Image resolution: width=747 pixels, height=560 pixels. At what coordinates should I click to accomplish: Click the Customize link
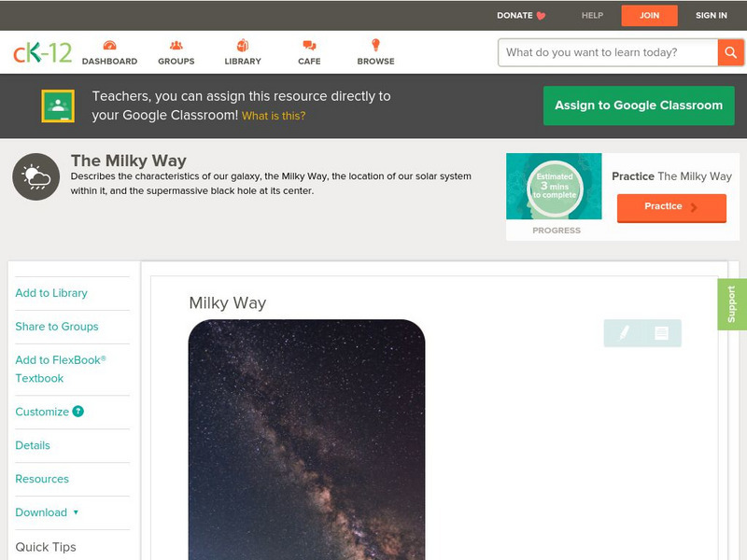click(x=42, y=412)
